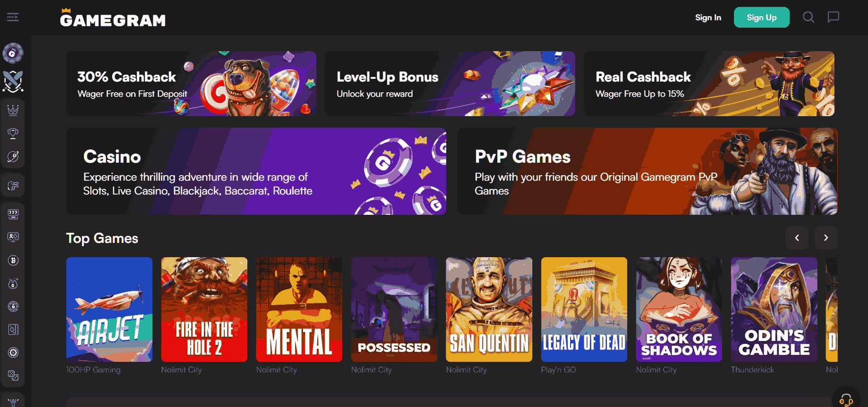Image resolution: width=868 pixels, height=407 pixels.
Task: Open the Bitcoin icon in sidebar
Action: click(x=13, y=260)
